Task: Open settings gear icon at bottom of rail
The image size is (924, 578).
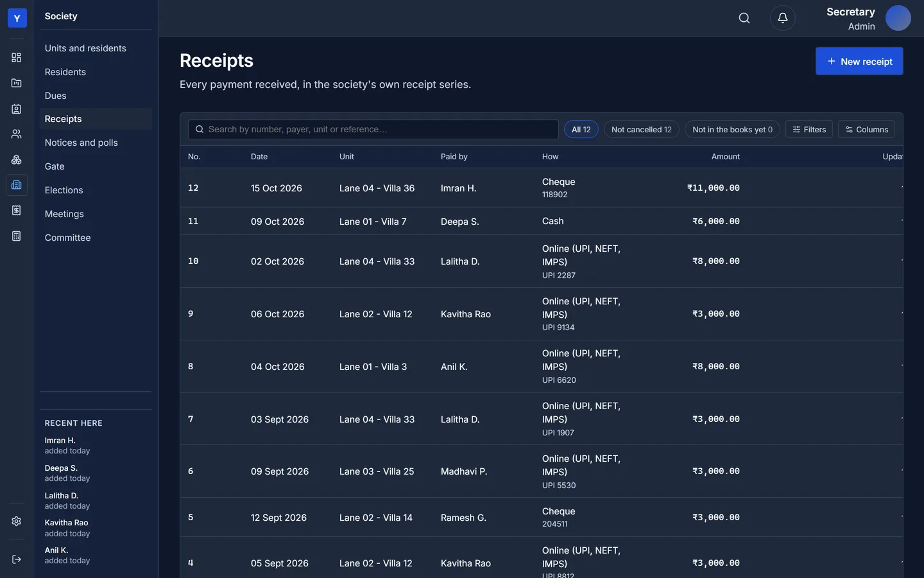Action: [x=17, y=521]
